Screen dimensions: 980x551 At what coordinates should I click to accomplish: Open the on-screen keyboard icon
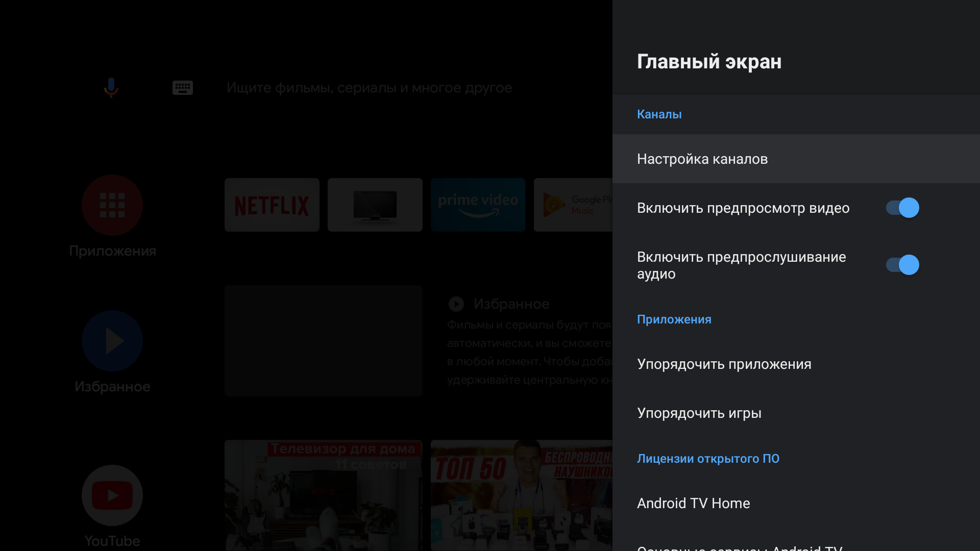coord(182,87)
